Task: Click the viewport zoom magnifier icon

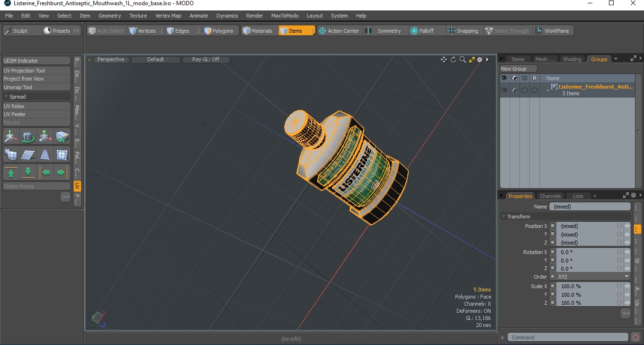Action: 463,60
